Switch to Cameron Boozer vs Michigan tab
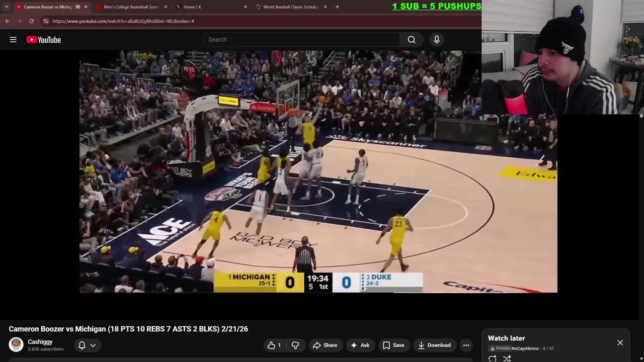The image size is (644, 362). (48, 7)
